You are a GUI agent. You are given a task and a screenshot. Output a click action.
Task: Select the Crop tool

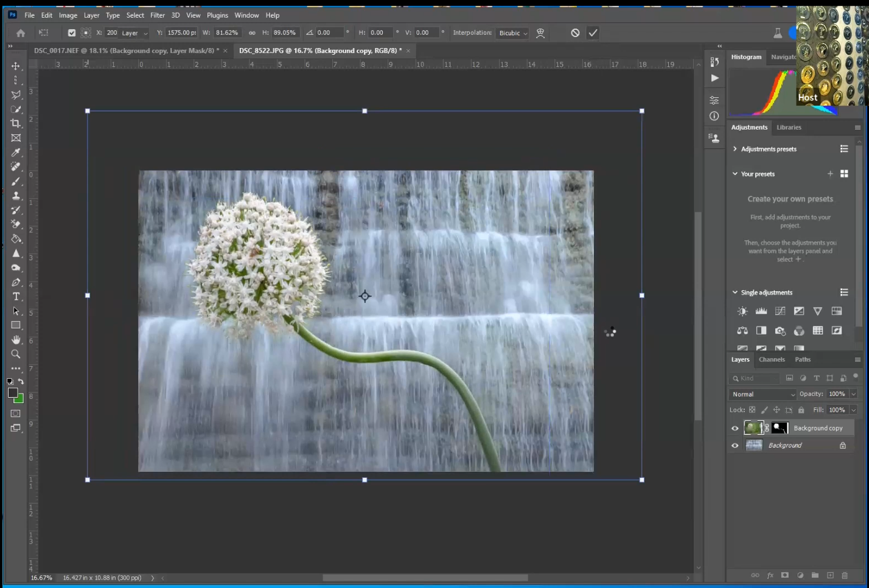(16, 123)
